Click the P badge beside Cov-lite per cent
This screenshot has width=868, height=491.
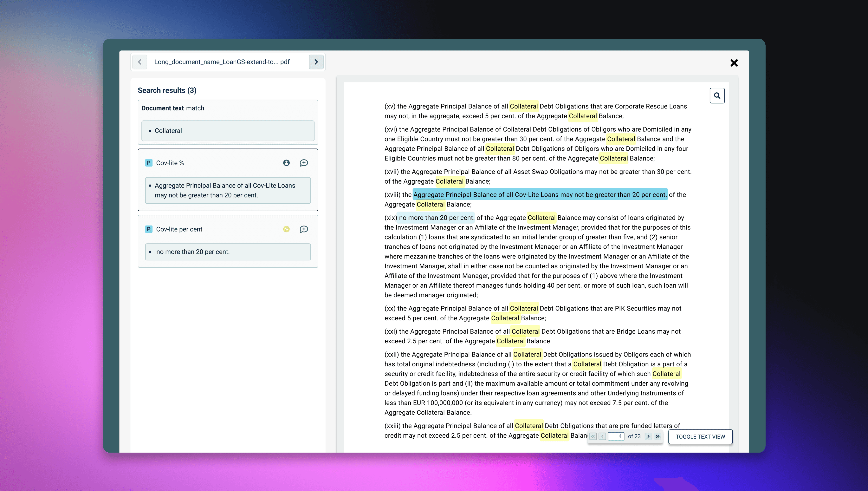coord(149,229)
